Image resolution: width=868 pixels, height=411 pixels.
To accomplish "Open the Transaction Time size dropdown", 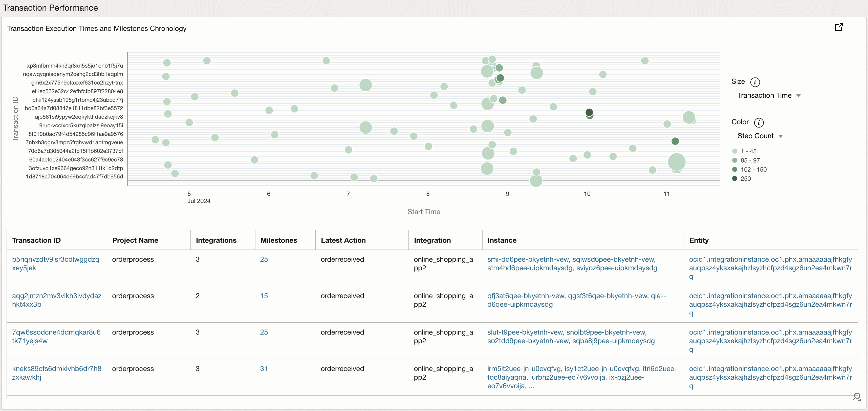I will (x=769, y=95).
